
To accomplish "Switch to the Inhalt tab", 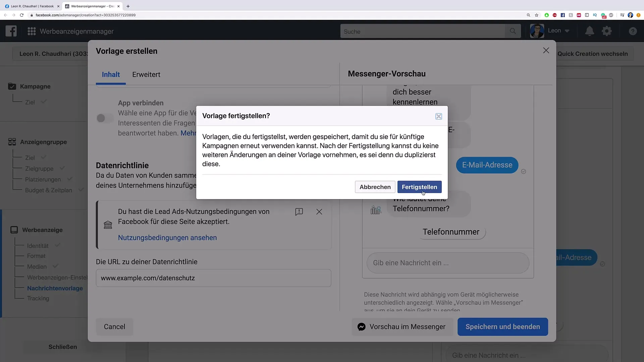I will pos(111,74).
